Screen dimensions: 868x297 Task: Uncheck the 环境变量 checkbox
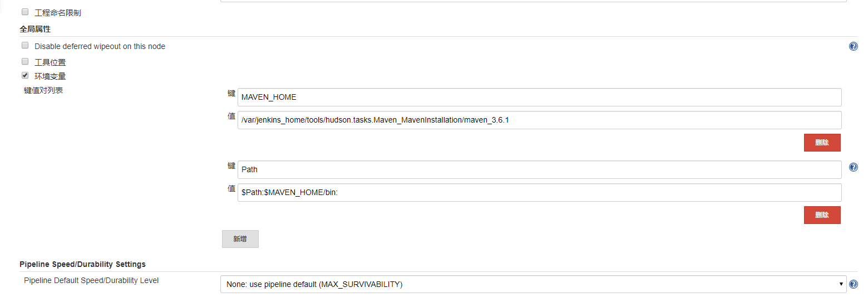pos(25,76)
